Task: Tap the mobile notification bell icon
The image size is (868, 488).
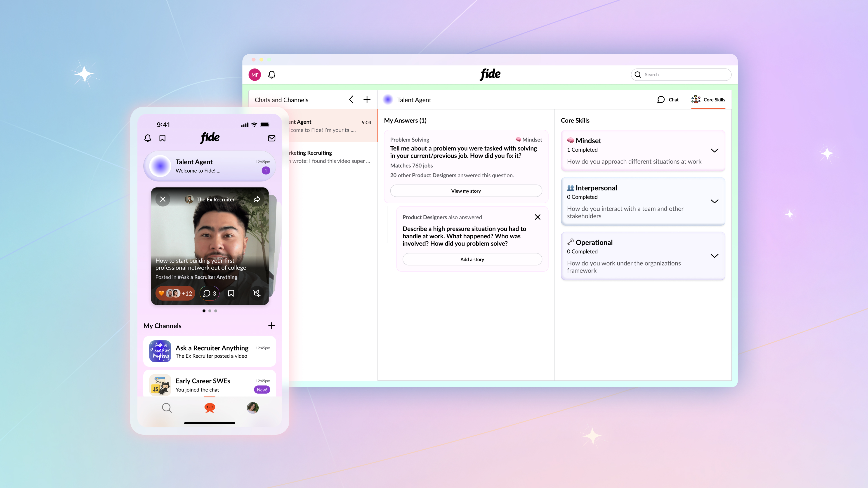Action: (148, 138)
